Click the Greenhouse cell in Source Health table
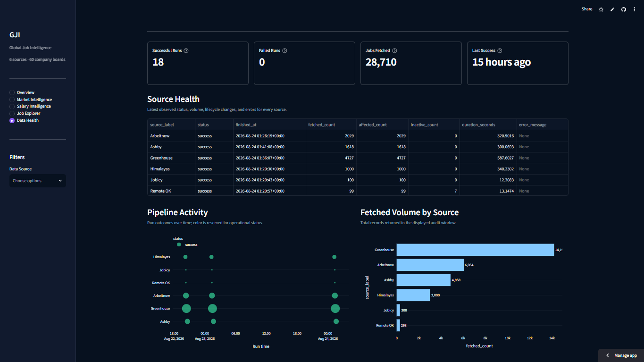644x362 pixels. pos(171,158)
